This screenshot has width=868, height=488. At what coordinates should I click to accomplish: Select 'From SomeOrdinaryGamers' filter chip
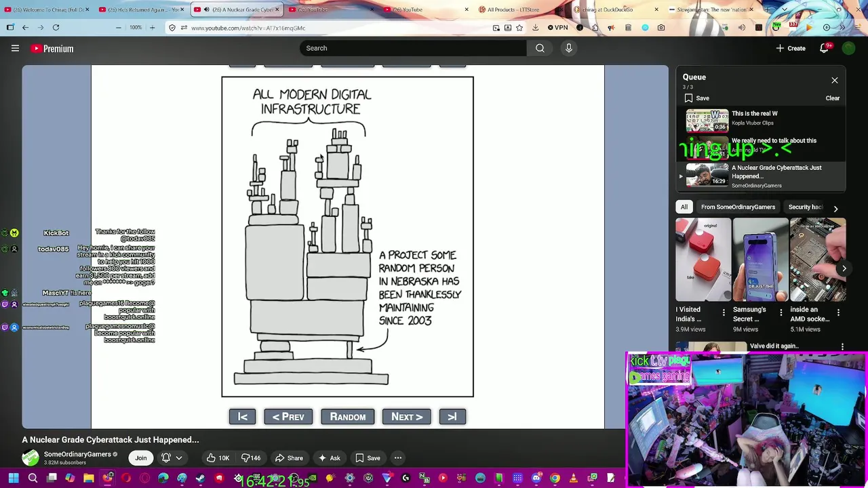click(x=738, y=207)
